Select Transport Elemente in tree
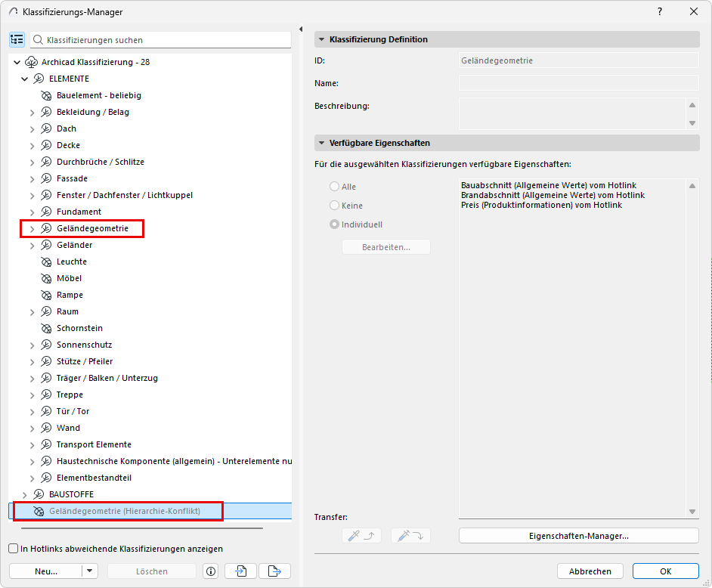Viewport: 712px width, 588px height. pos(94,444)
